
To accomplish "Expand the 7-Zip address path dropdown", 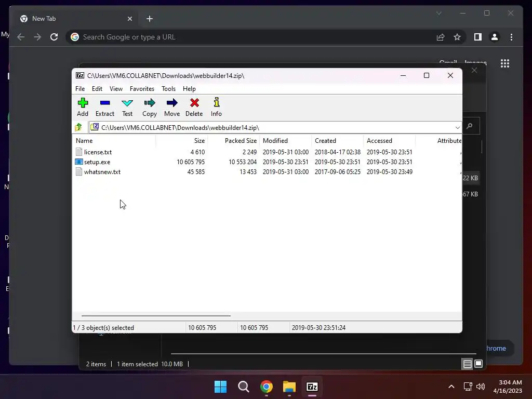I will pyautogui.click(x=457, y=128).
